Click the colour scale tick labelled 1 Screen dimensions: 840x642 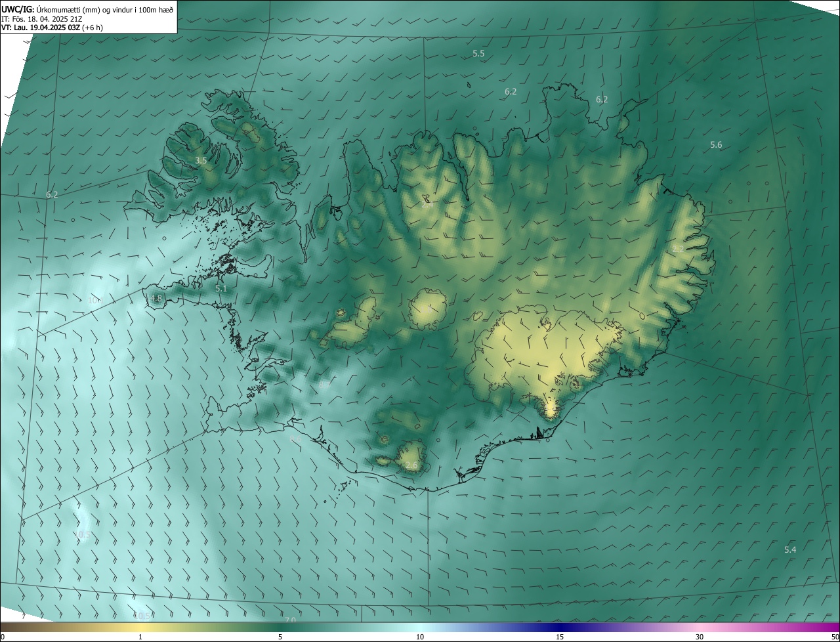click(x=140, y=637)
